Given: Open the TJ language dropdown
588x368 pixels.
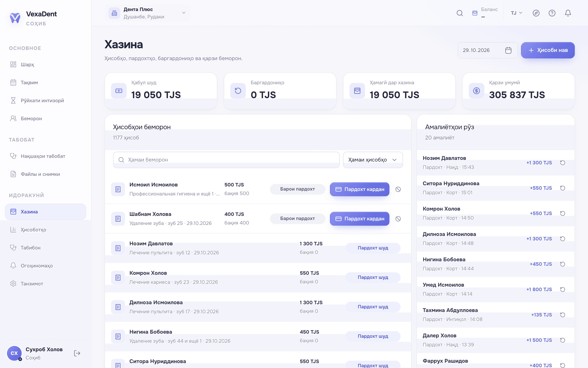Looking at the screenshot, I should [516, 13].
